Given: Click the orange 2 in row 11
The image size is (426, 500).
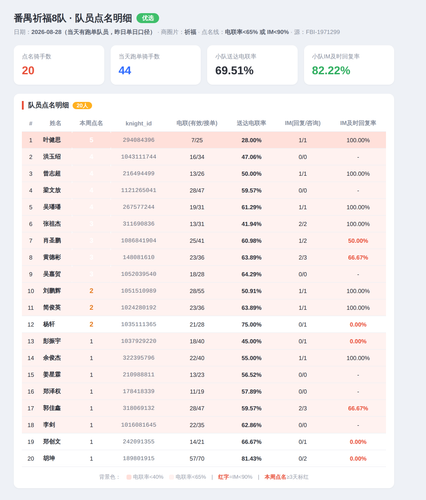Looking at the screenshot, I should (x=91, y=308).
